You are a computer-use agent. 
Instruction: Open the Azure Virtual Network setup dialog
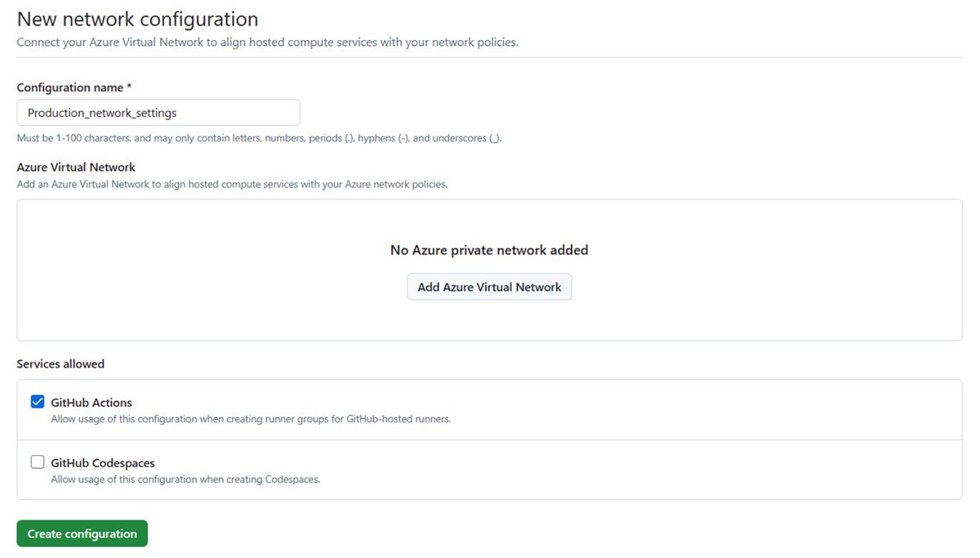coord(488,287)
